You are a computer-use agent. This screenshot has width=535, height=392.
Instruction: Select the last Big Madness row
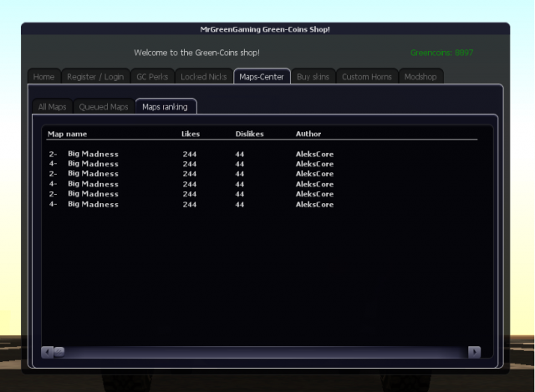93,204
